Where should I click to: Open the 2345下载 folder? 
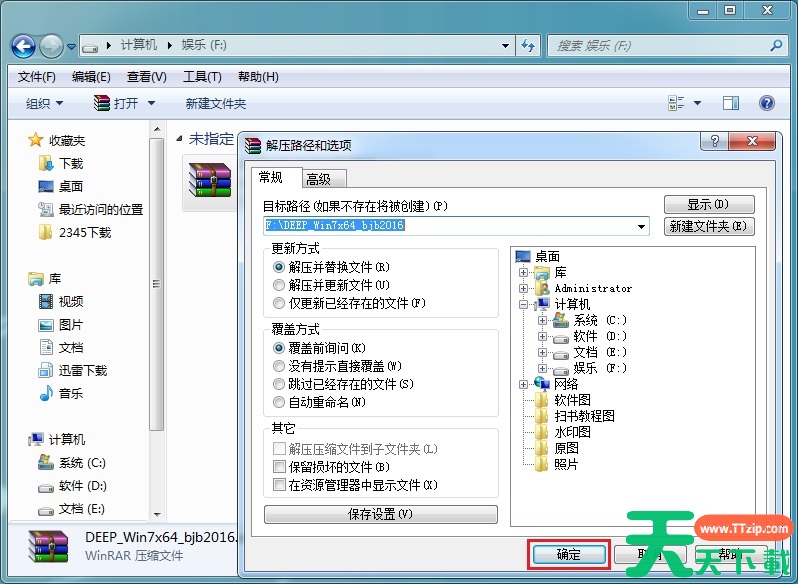[84, 232]
